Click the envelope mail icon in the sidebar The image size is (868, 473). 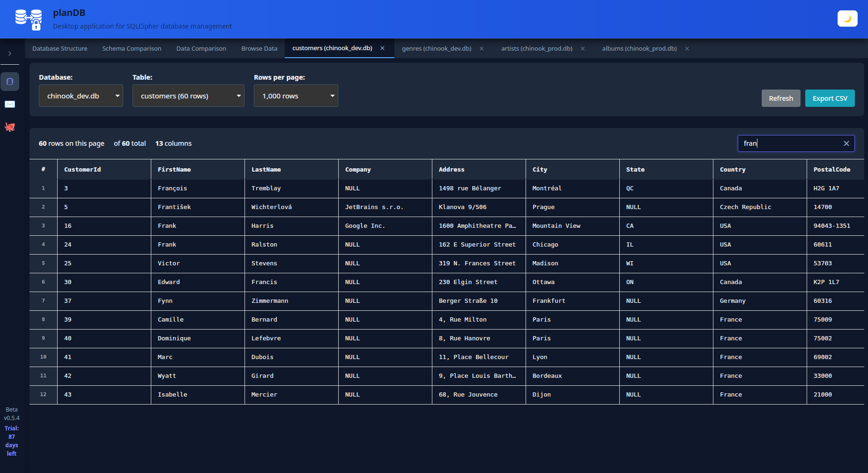[10, 104]
